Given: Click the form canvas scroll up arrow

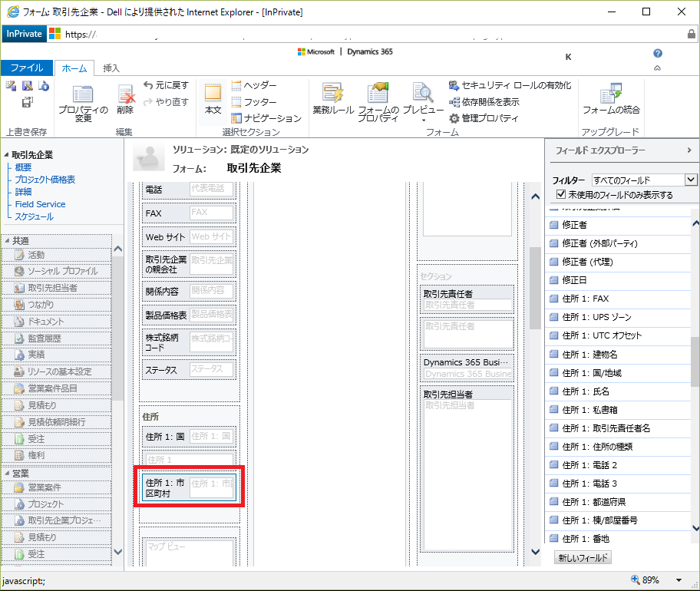Looking at the screenshot, I should click(x=535, y=196).
